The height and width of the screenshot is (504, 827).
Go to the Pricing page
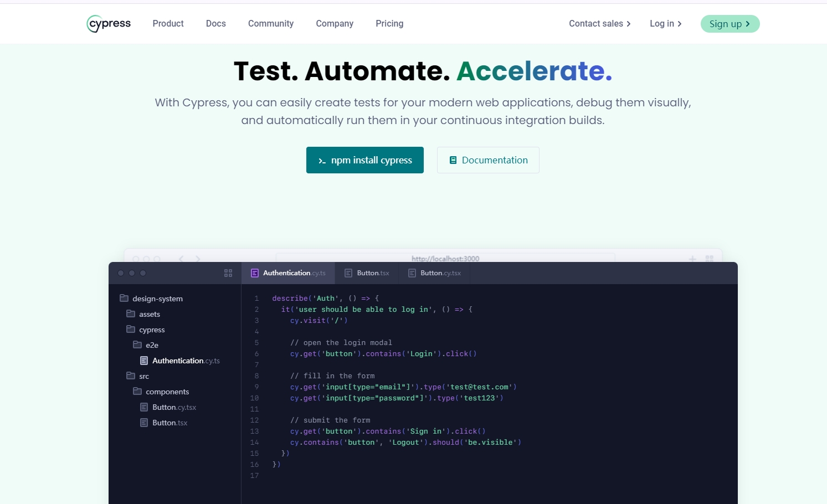click(389, 24)
